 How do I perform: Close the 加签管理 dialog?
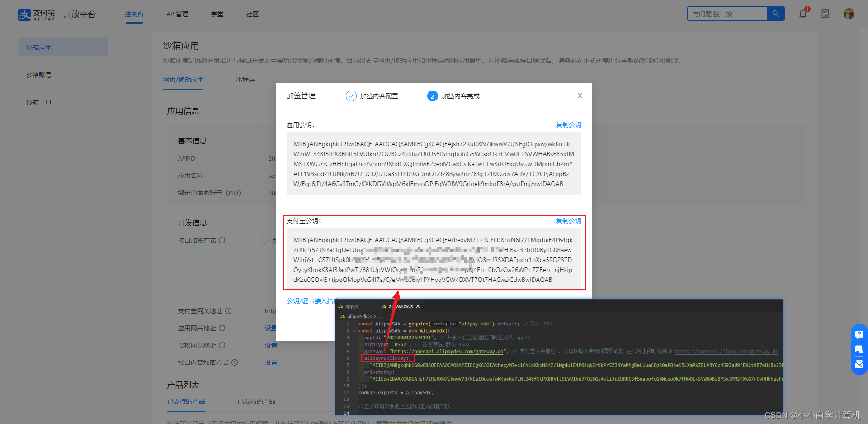pyautogui.click(x=580, y=95)
